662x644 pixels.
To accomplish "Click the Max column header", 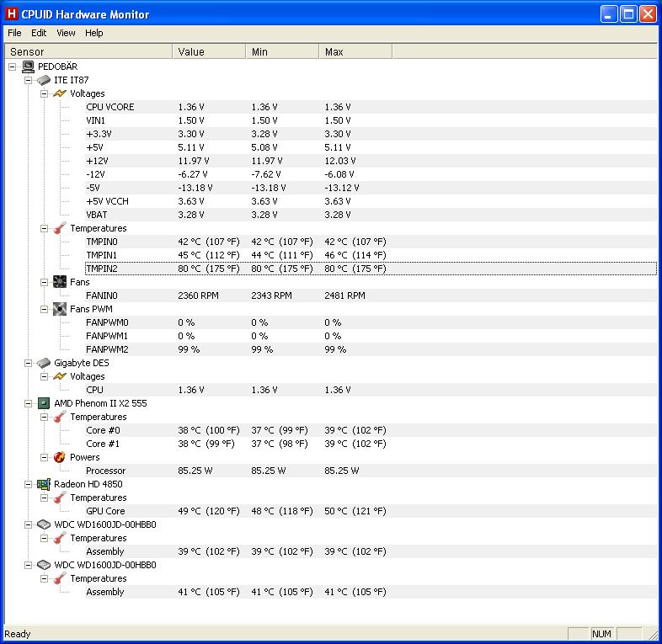I will pos(355,51).
